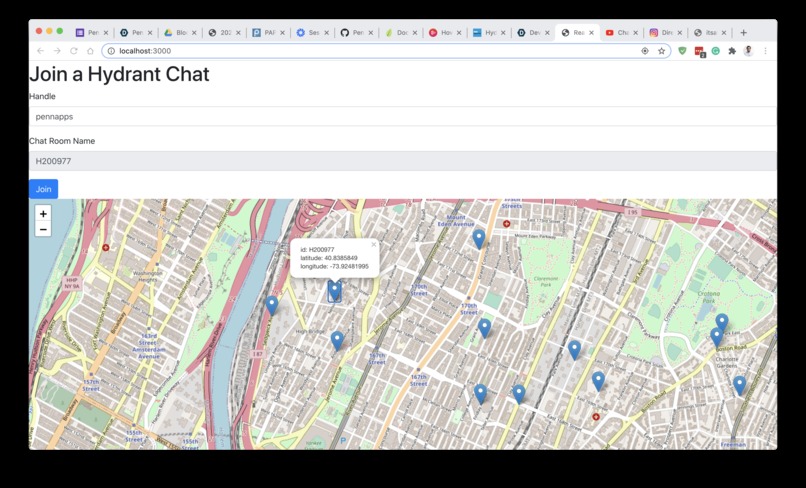Go forward with the browser forward arrow
Image resolution: width=806 pixels, height=488 pixels.
(x=57, y=51)
